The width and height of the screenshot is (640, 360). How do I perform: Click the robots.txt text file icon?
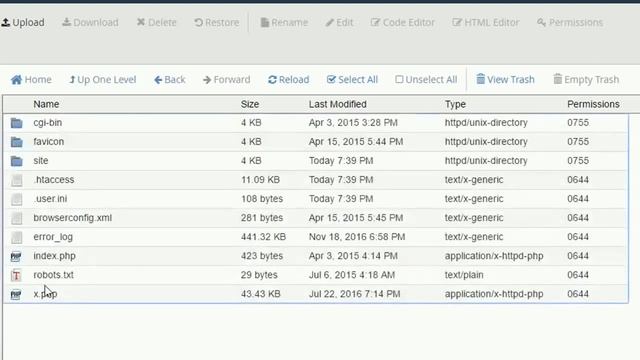point(16,276)
